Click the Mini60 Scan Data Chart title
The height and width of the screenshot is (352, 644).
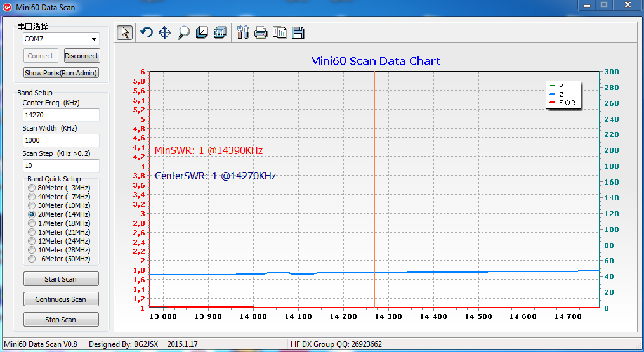click(375, 61)
